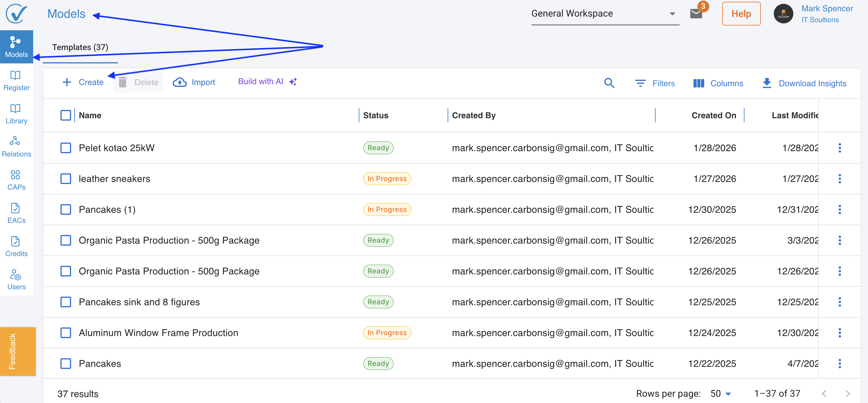Screen dimensions: 868x403
Task: Click the Create template button
Action: tap(83, 82)
